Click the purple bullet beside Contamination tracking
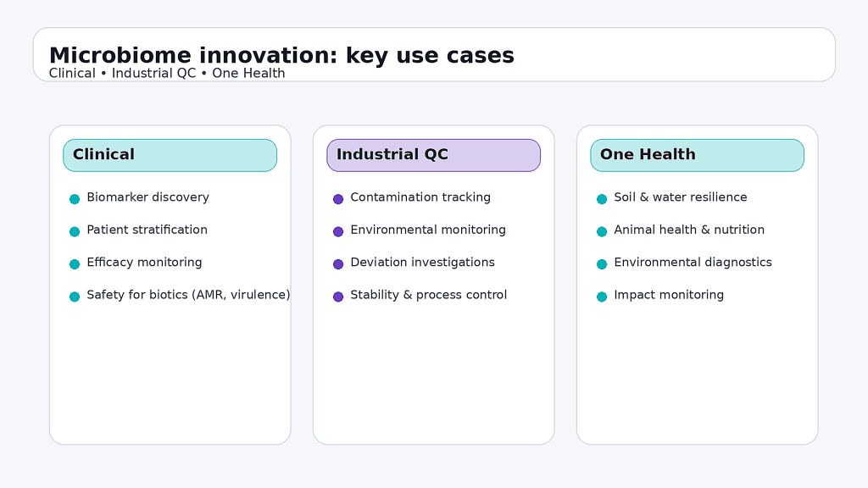The width and height of the screenshot is (868, 488). [338, 199]
